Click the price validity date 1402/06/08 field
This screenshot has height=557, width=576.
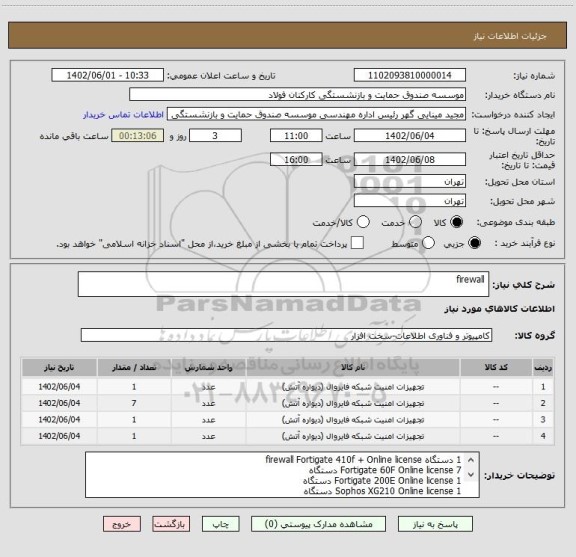(410, 159)
